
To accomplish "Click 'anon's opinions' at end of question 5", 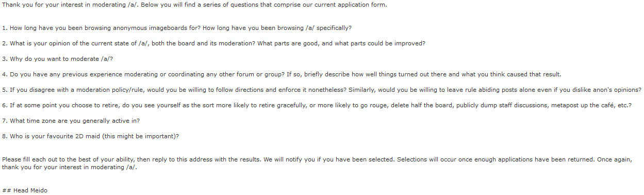I will (618, 90).
